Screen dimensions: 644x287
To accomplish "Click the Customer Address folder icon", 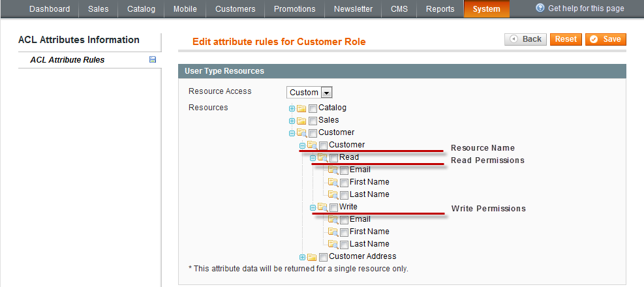I will (312, 257).
